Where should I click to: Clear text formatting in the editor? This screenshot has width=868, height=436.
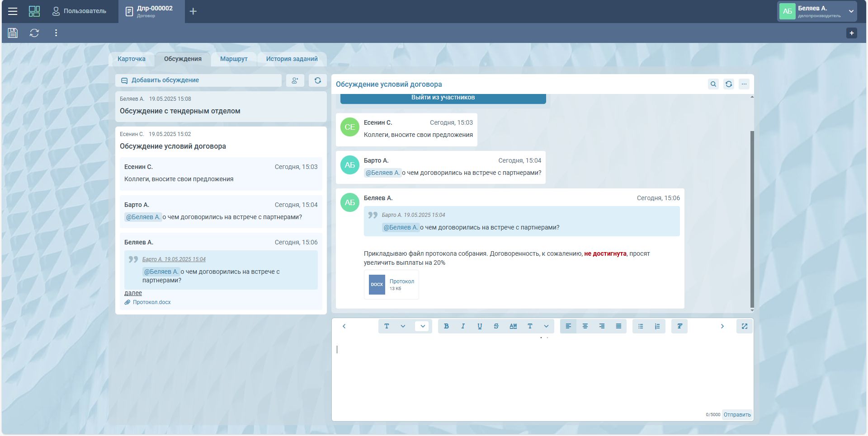pyautogui.click(x=679, y=326)
